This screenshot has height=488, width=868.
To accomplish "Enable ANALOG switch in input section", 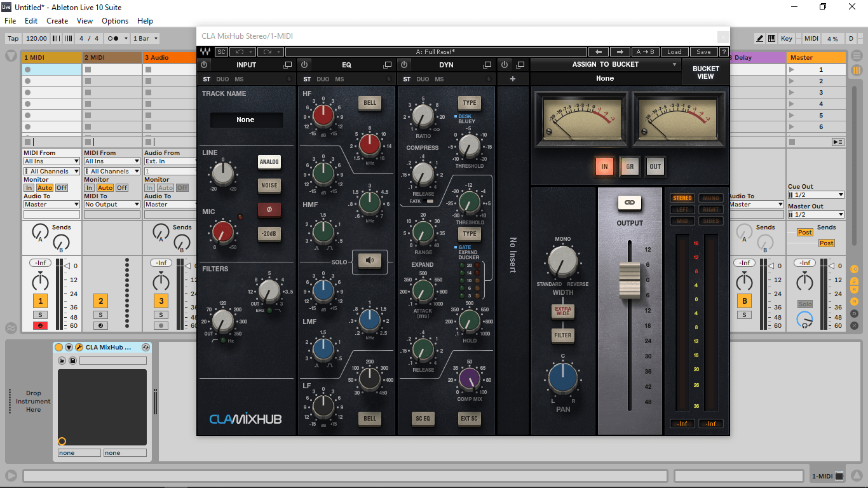I will click(269, 162).
